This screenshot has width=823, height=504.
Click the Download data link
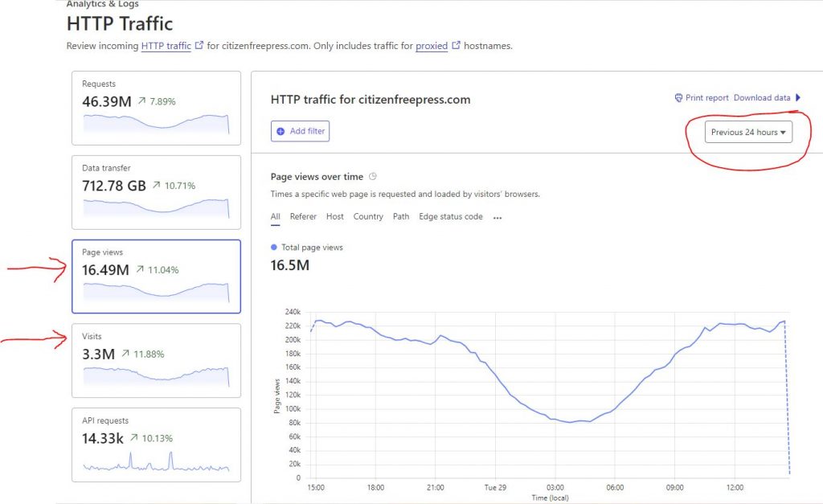[x=762, y=98]
